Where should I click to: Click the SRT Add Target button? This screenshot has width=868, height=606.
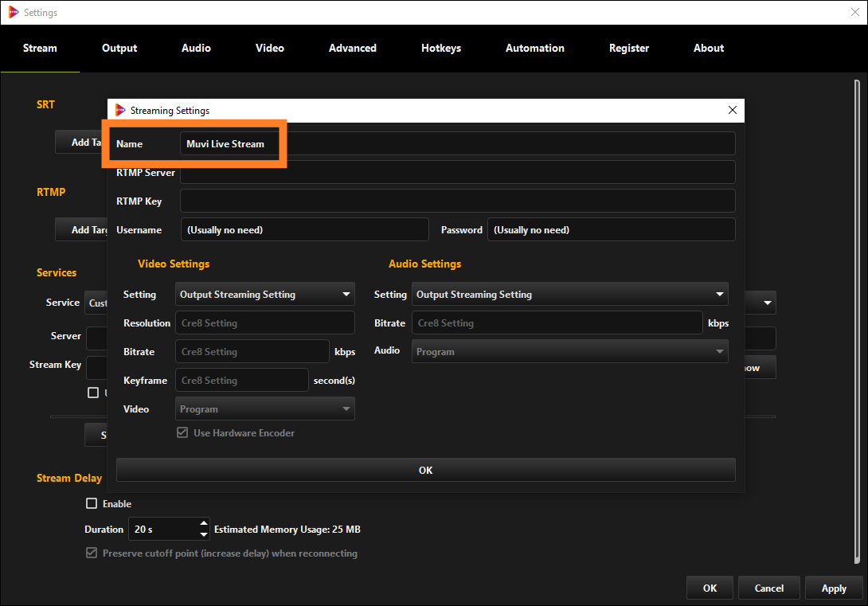[x=82, y=143]
